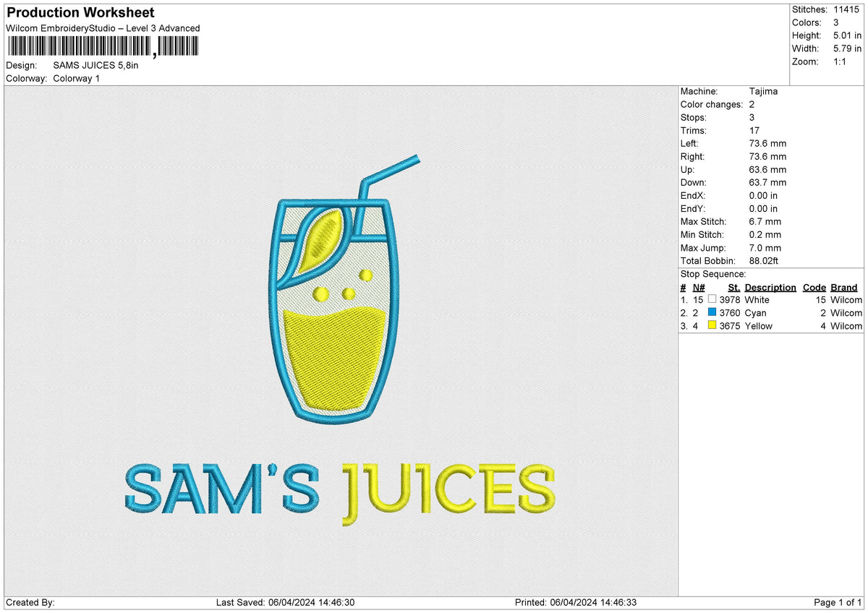Click the Description column header
Screen dimensions: 868x613
(x=770, y=287)
